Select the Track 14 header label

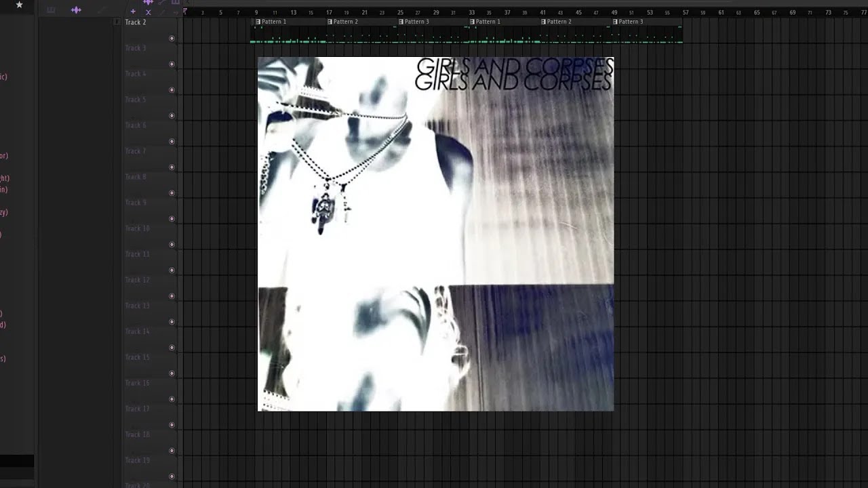coord(137,331)
